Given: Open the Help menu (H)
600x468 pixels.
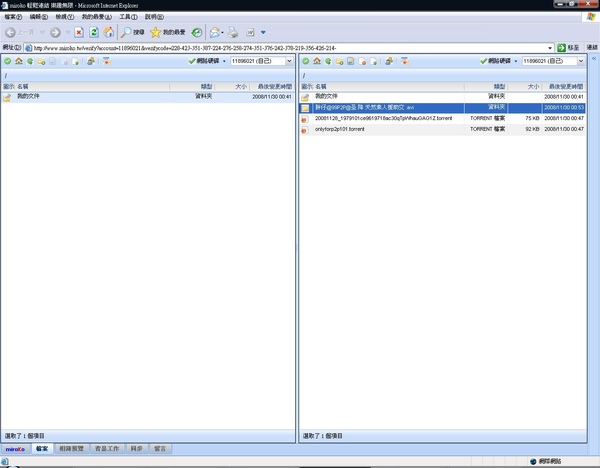Looking at the screenshot, I should (154, 17).
